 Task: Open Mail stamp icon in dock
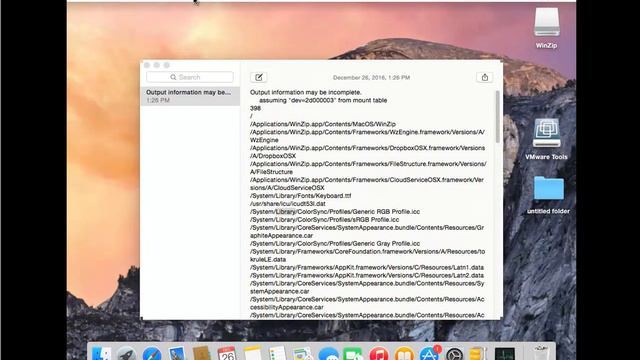pos(177,353)
